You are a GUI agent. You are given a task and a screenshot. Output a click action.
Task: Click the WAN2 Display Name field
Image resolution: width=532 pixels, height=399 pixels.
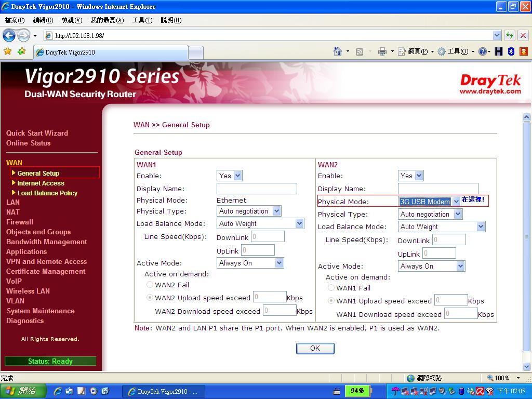pos(438,189)
